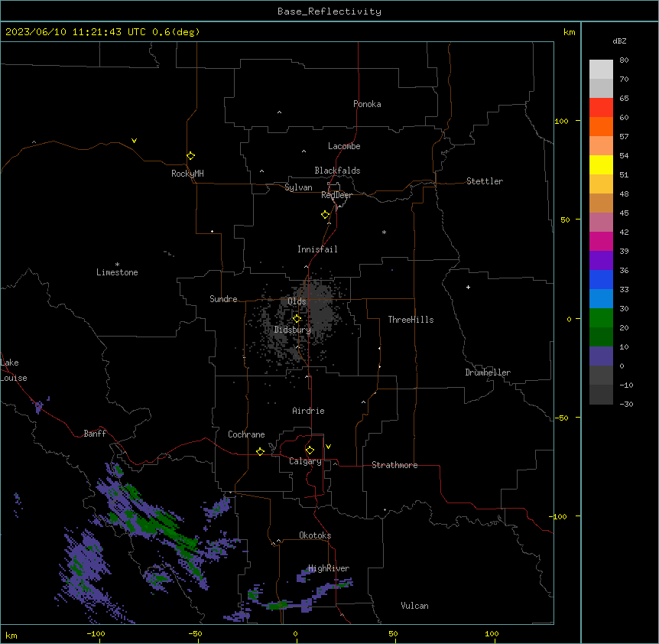Click the Base_Reflectivity title text
This screenshot has height=644, width=659.
pyautogui.click(x=329, y=11)
